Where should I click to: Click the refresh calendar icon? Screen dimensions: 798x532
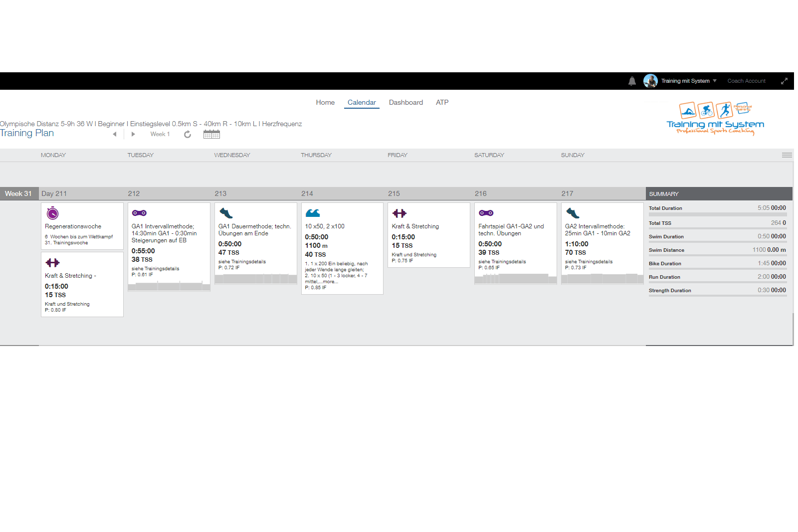point(188,134)
